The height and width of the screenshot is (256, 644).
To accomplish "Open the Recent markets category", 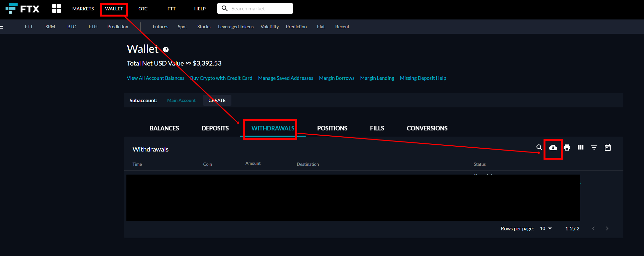I will (x=342, y=27).
